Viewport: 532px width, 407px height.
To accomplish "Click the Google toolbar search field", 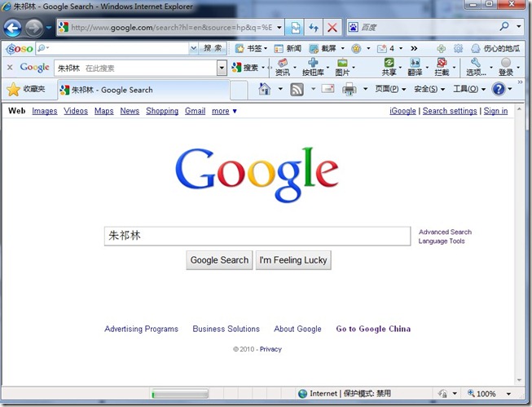I will pos(136,68).
